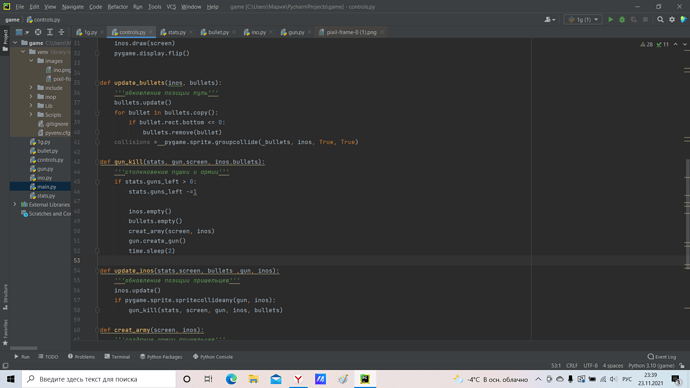Click the Stop process icon
The width and height of the screenshot is (690, 388).
pyautogui.click(x=645, y=19)
